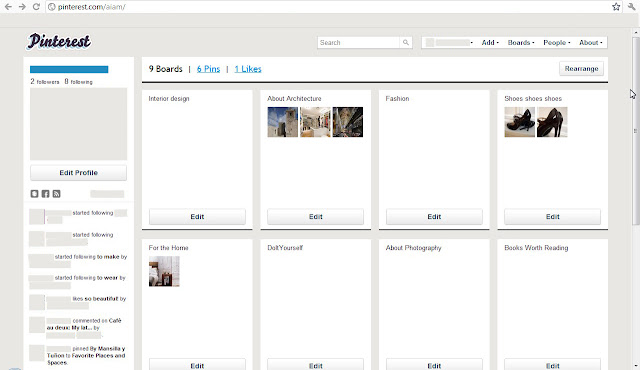Viewport: 640px width, 370px height.
Task: Click the search magnifier icon
Action: (406, 42)
